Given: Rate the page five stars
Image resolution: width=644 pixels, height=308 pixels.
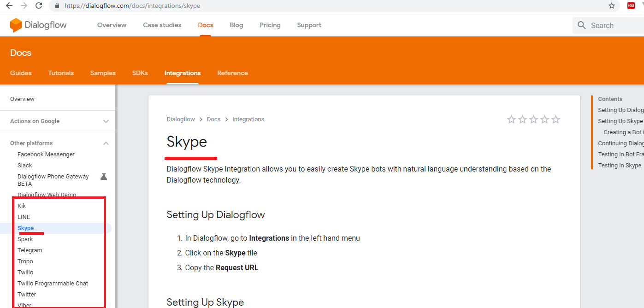Looking at the screenshot, I should tap(556, 119).
